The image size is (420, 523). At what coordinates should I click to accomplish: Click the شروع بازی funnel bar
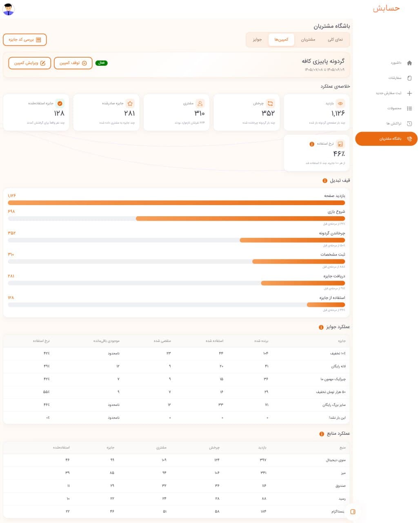pyautogui.click(x=176, y=219)
